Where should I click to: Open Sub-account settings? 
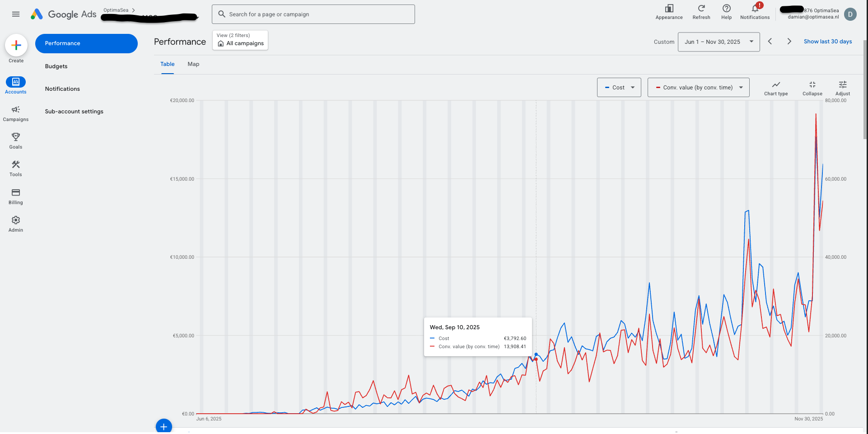(74, 112)
